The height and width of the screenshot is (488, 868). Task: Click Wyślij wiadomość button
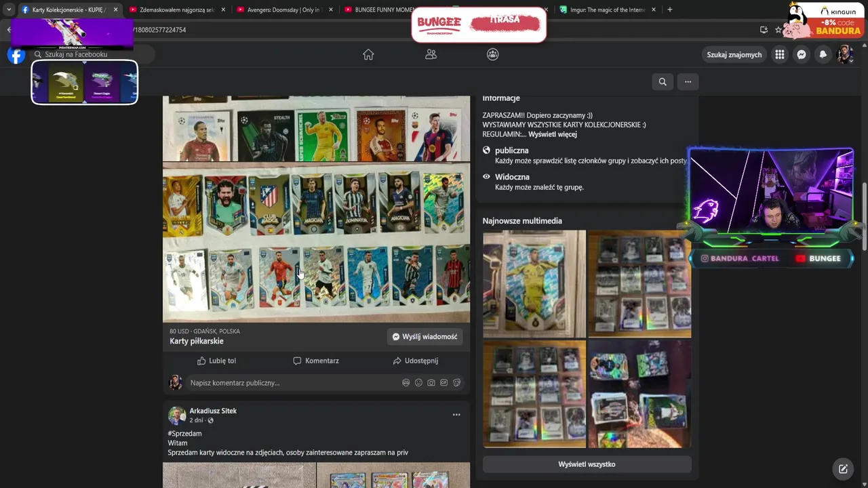(x=425, y=337)
